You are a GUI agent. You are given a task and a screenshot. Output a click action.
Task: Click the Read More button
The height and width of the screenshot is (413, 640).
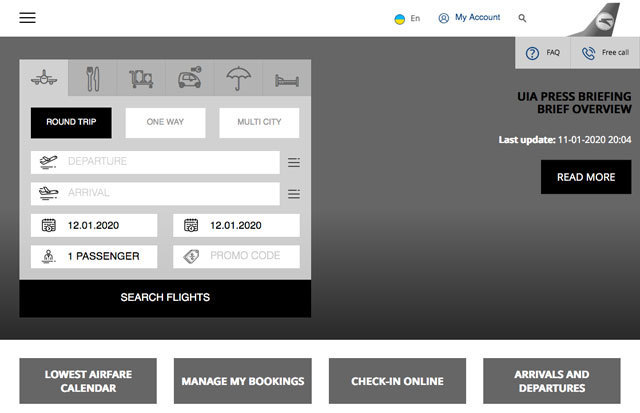[x=586, y=177]
